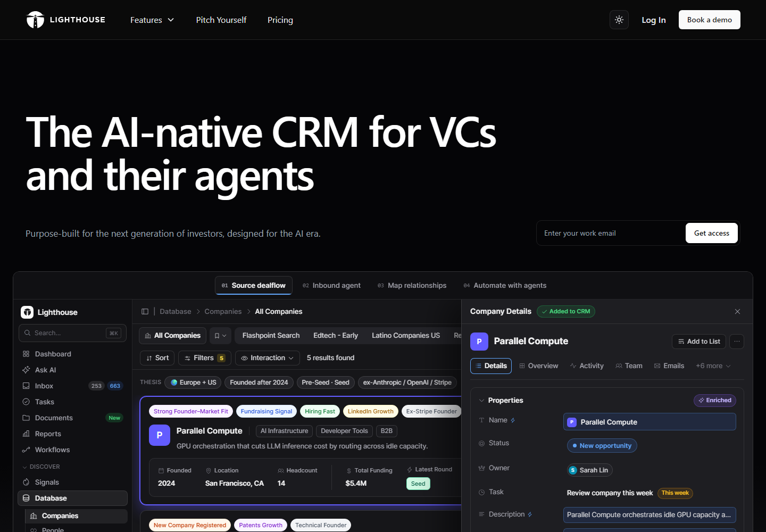This screenshot has height=532, width=766.
Task: Toggle the Filters button with 5 badge
Action: pos(205,358)
